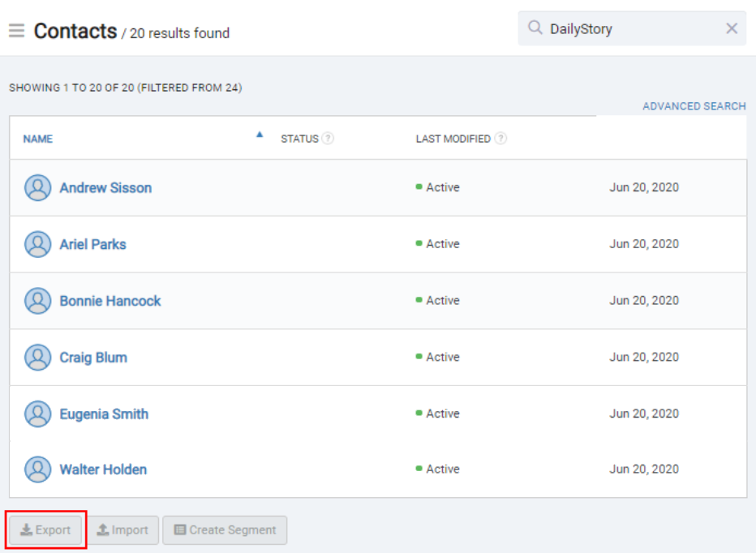Click Ariel Parks' avatar icon
Screen dimensions: 756x553
(37, 244)
